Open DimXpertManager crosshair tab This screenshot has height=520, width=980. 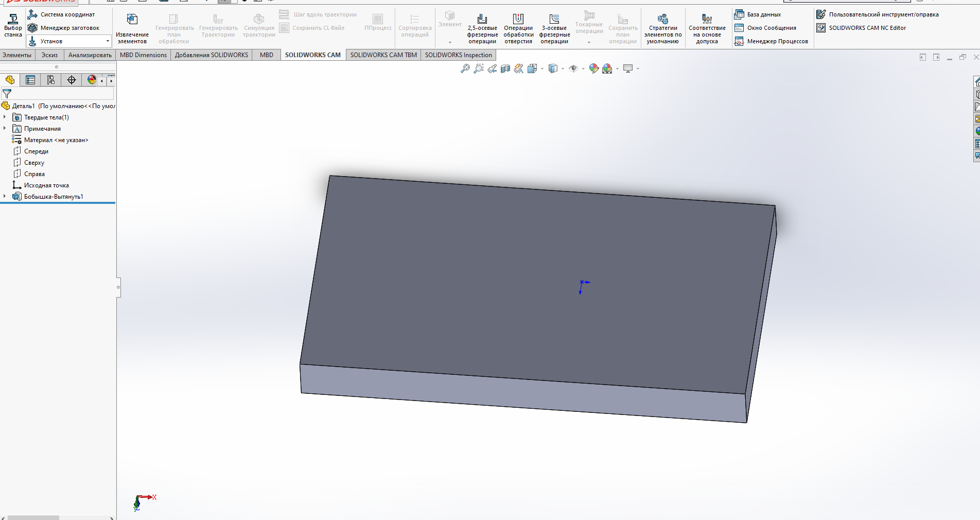tap(72, 80)
